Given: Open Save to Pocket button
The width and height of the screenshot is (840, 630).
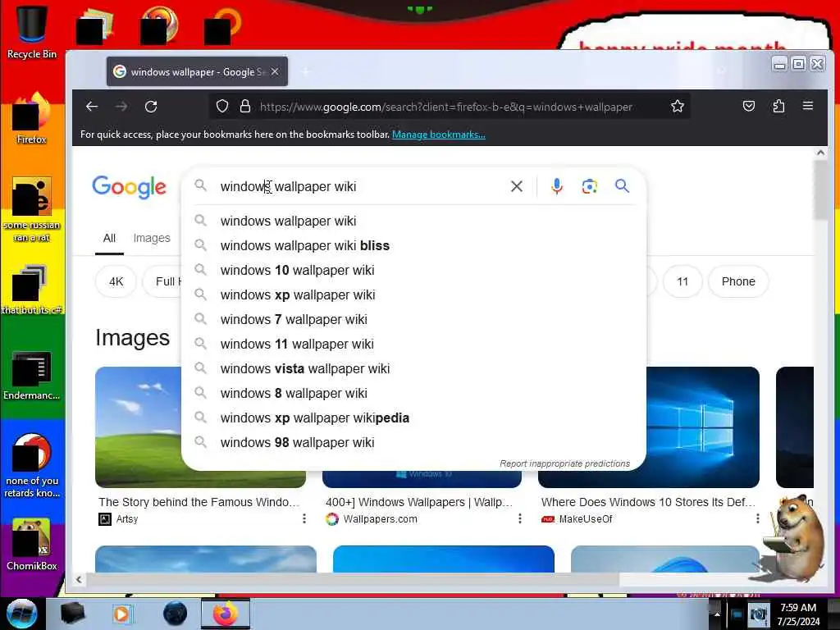Looking at the screenshot, I should pos(749,106).
